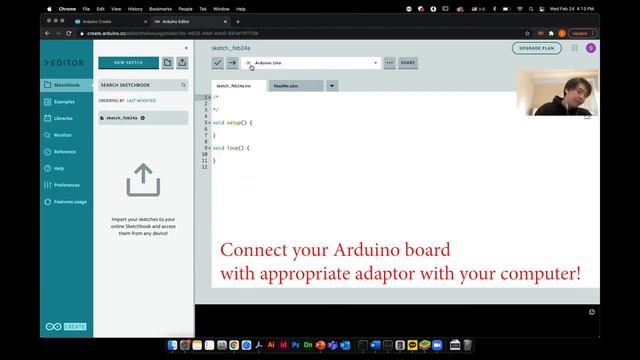The width and height of the screenshot is (640, 360).
Task: Click the import sketch icon near NEW SKETCH
Action: point(182,63)
